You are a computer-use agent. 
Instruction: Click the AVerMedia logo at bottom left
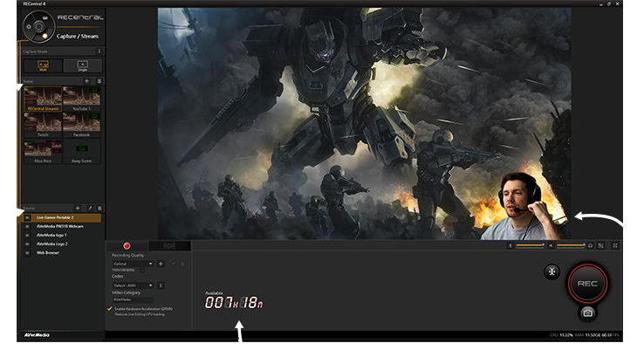click(37, 335)
